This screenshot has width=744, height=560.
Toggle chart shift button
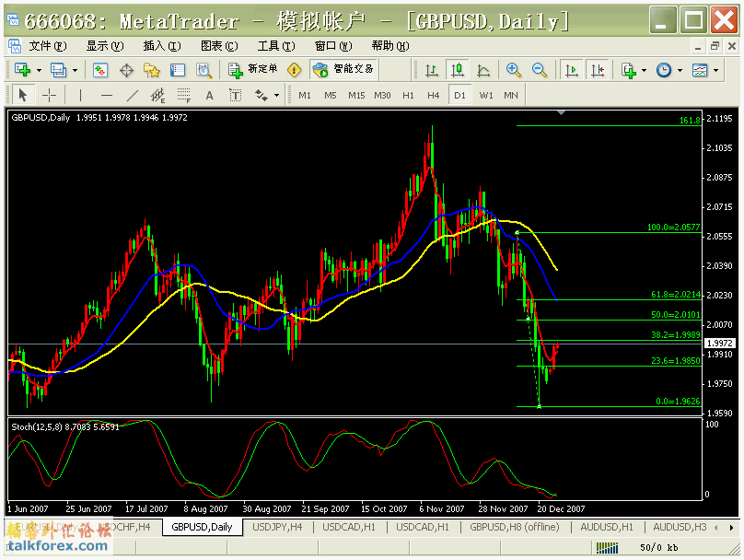[598, 70]
